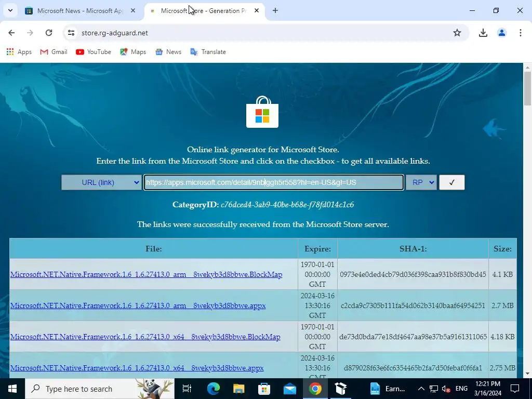Screen dimensions: 532x399
Task: Open the clock showing 12:21 PM
Action: pyautogui.click(x=488, y=389)
